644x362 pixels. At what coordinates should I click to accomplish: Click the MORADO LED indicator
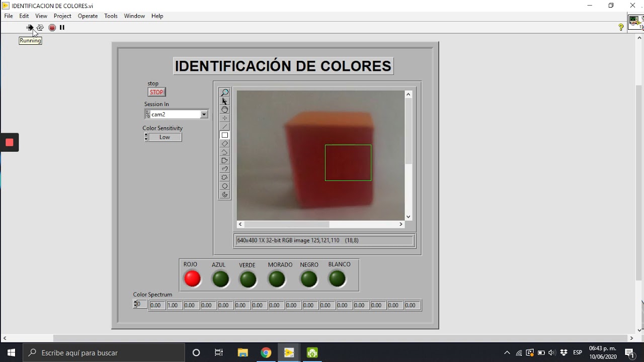point(277,279)
